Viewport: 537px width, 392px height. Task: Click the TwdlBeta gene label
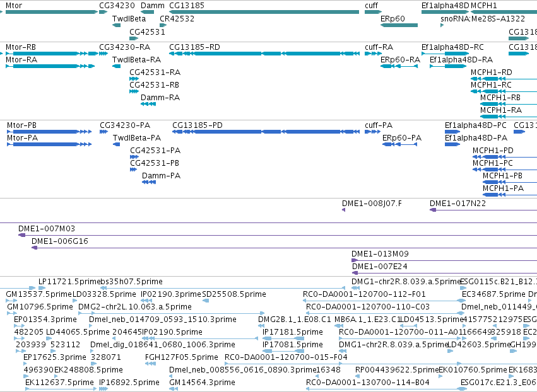point(129,19)
